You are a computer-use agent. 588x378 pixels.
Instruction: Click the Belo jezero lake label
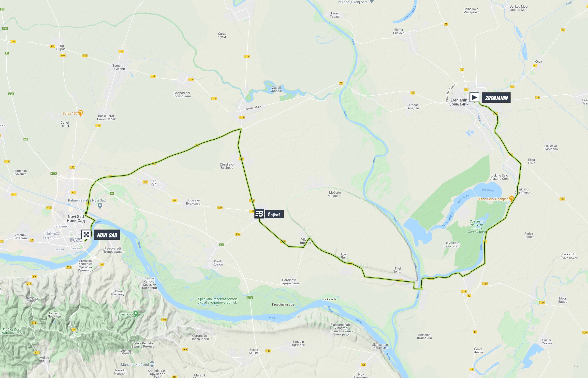pyautogui.click(x=487, y=190)
